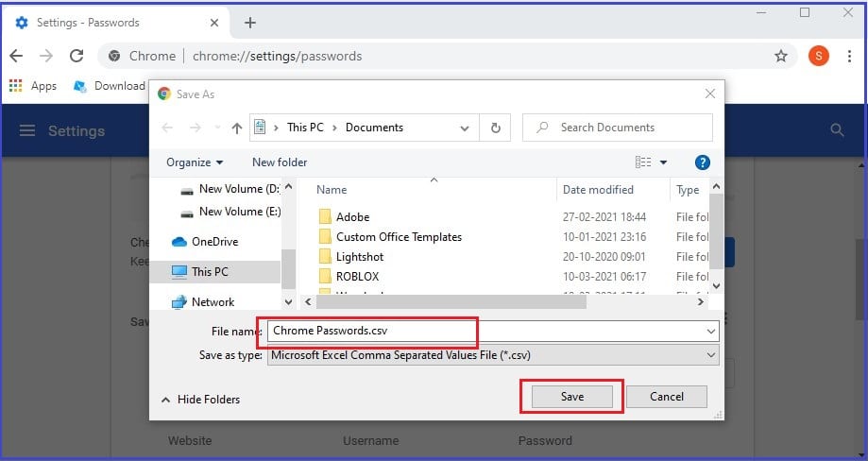This screenshot has width=868, height=461.
Task: Click the Save button
Action: tap(571, 396)
